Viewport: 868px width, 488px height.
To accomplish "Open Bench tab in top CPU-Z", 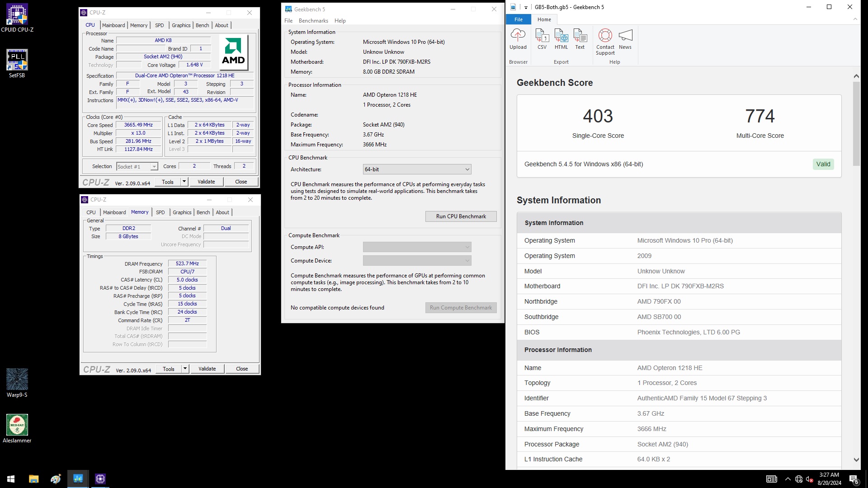I will coord(202,25).
